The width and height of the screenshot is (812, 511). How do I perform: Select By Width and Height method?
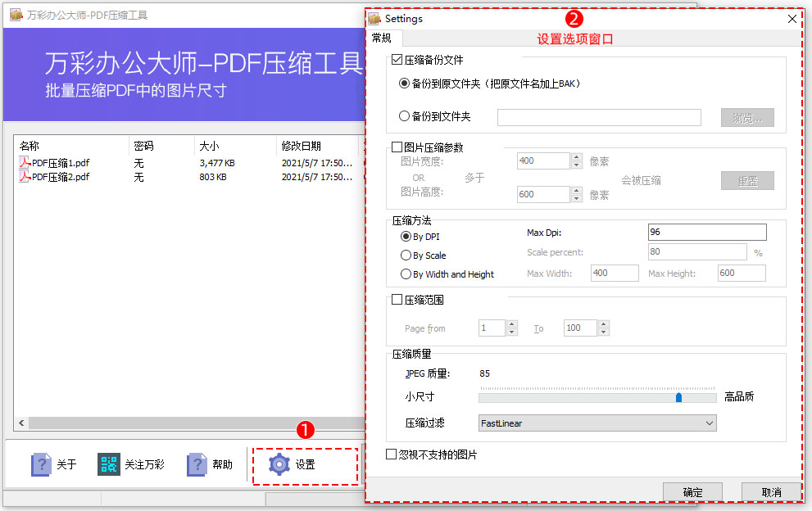pyautogui.click(x=406, y=274)
